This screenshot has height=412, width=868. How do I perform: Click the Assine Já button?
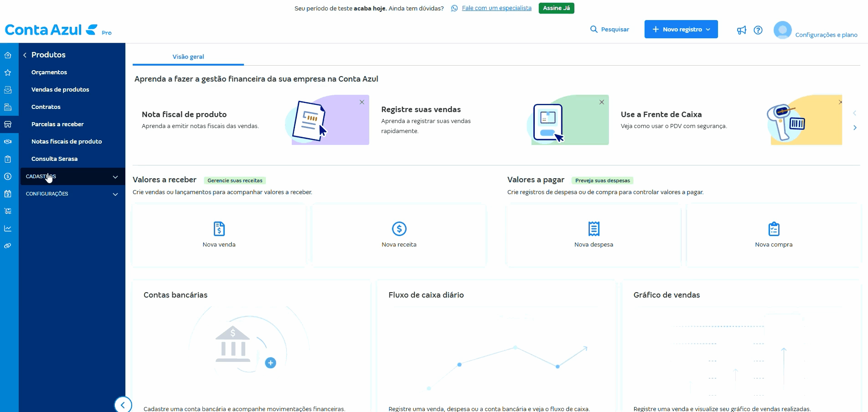pos(556,8)
